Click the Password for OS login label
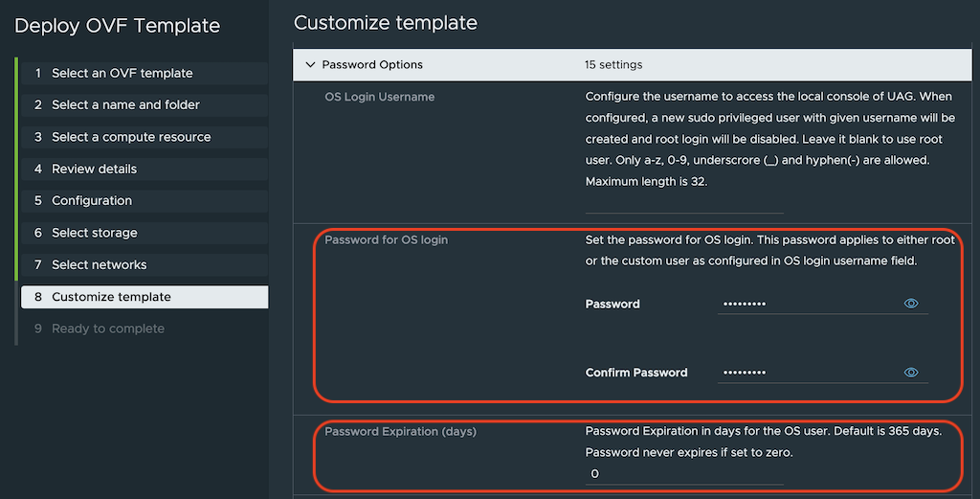Viewport: 980px width, 499px height. pos(386,239)
